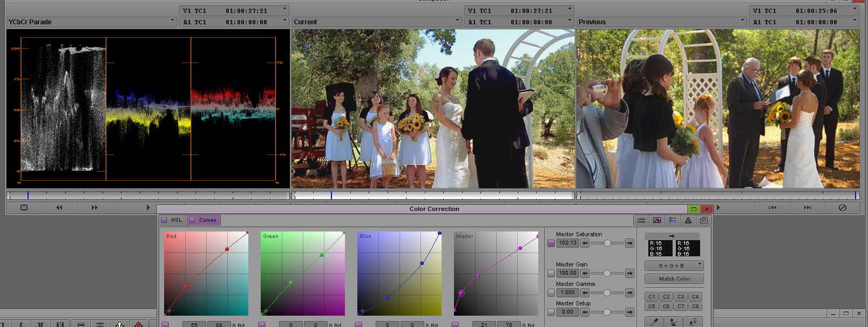Open Previous monitor A1 TC1 timecode dropdown
Viewport: 868px width, 327px height.
(x=804, y=22)
